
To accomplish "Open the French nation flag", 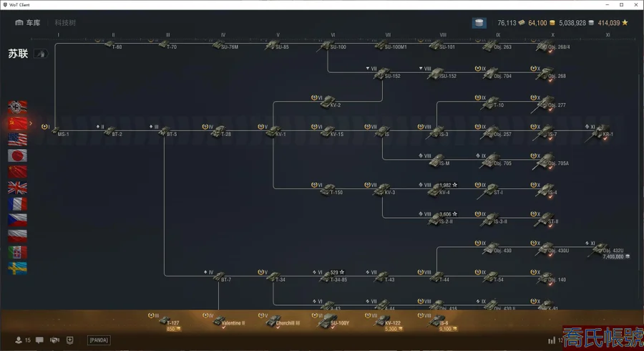I will (x=17, y=204).
